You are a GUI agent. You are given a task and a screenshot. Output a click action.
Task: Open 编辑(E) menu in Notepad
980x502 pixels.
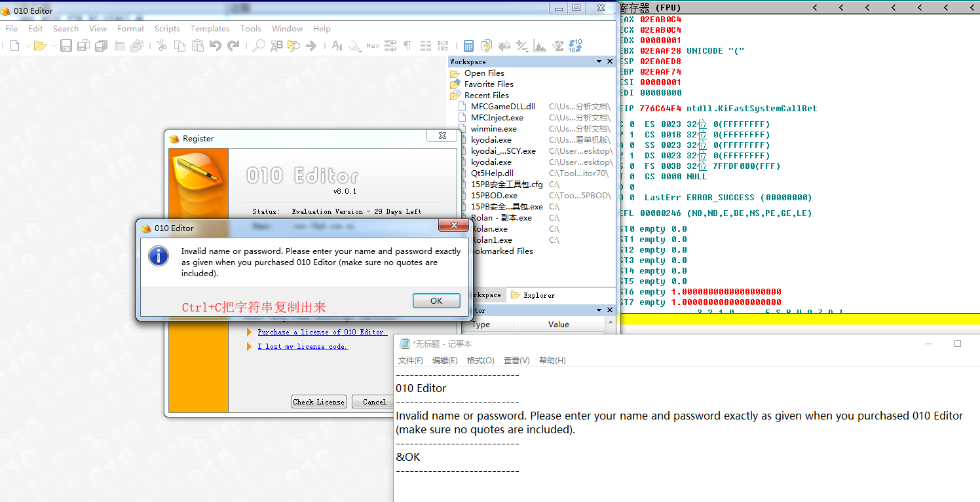[445, 361]
